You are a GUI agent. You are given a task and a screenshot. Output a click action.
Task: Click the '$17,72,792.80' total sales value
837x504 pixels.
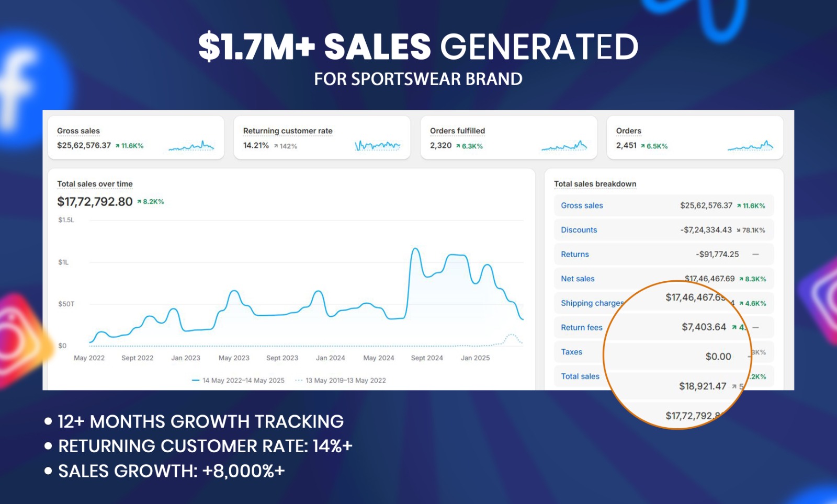(95, 202)
